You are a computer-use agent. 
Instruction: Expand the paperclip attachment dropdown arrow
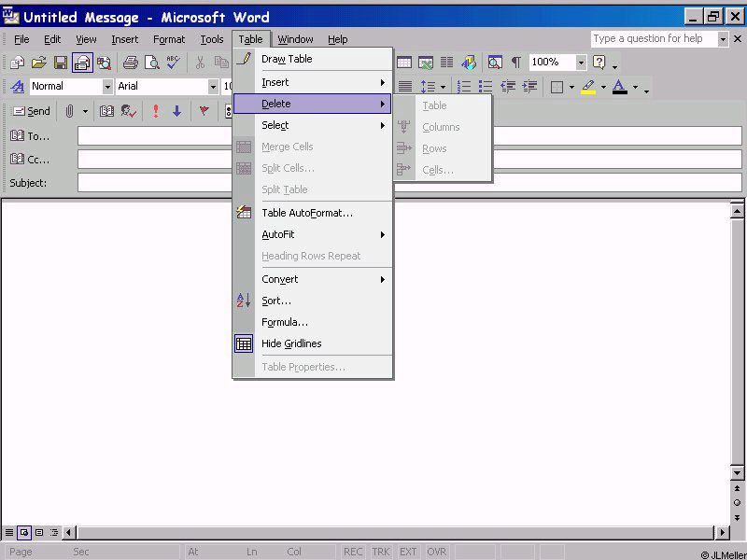[85, 111]
